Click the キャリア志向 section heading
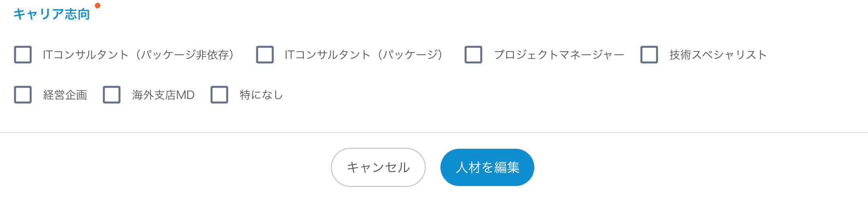The image size is (868, 198). (52, 14)
